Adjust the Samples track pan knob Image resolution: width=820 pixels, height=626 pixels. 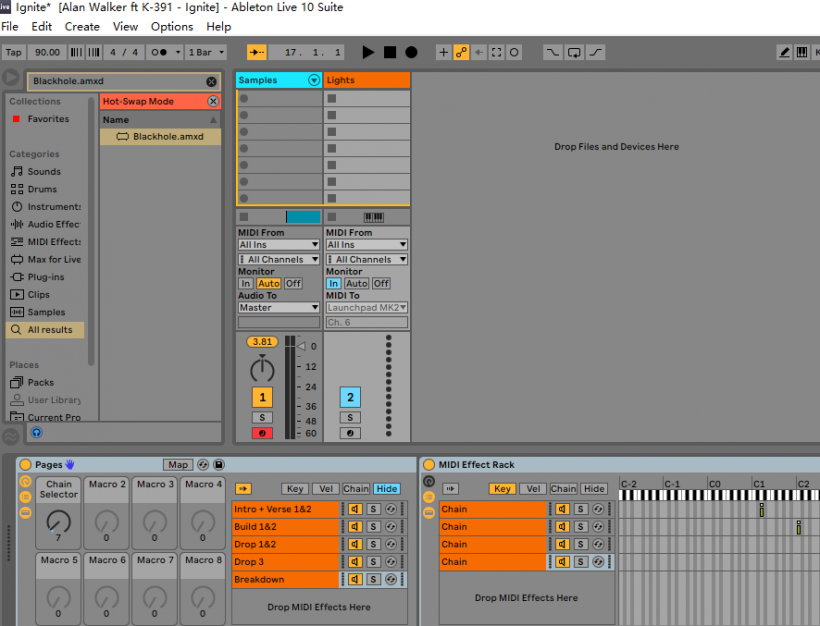pos(262,369)
